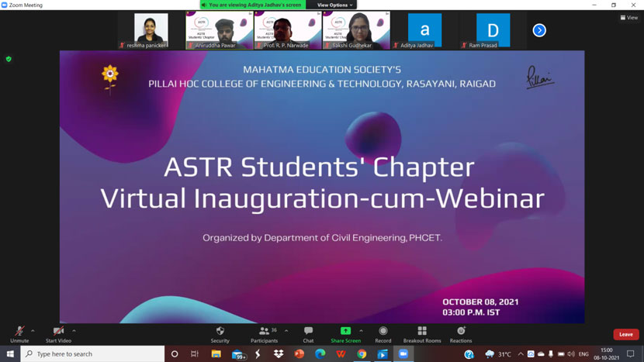Expand arrow next to Participants
The height and width of the screenshot is (362, 644).
[x=286, y=331]
